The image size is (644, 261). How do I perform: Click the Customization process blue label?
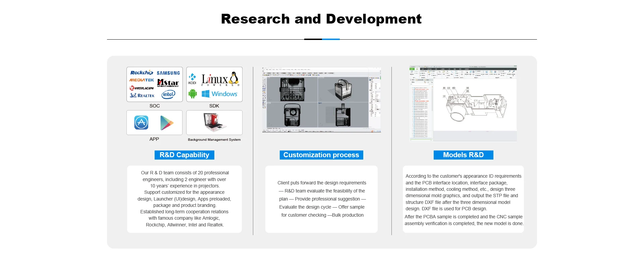pos(321,155)
